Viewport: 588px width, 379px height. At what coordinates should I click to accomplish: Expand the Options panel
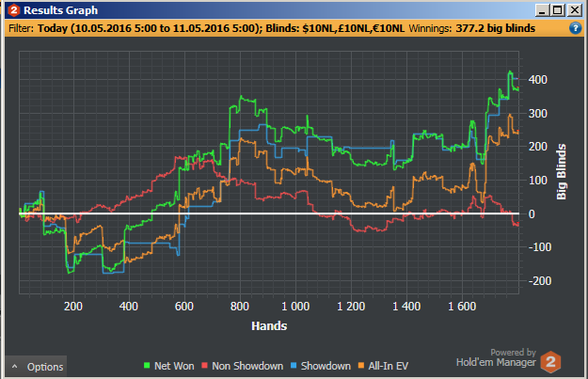37,366
